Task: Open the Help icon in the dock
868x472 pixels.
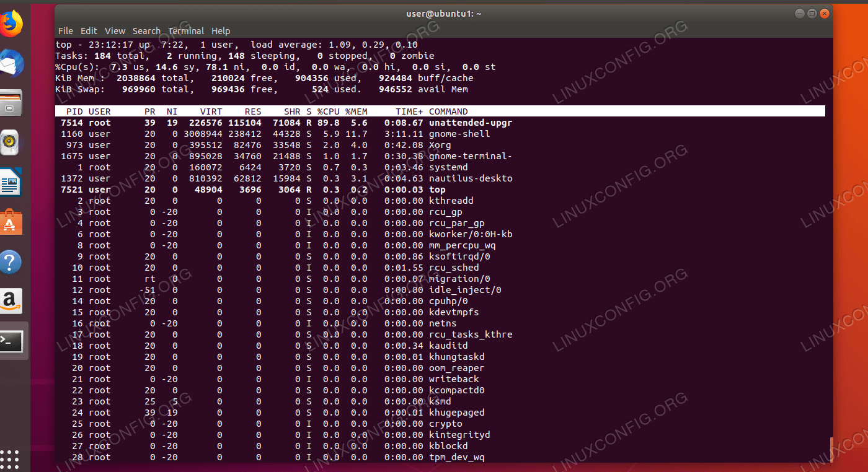Action: pos(10,262)
